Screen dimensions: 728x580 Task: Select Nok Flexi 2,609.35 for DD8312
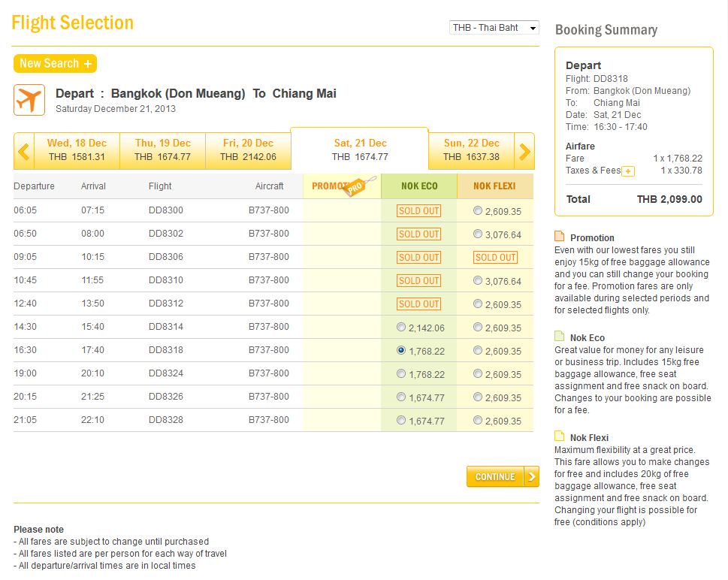tap(478, 304)
